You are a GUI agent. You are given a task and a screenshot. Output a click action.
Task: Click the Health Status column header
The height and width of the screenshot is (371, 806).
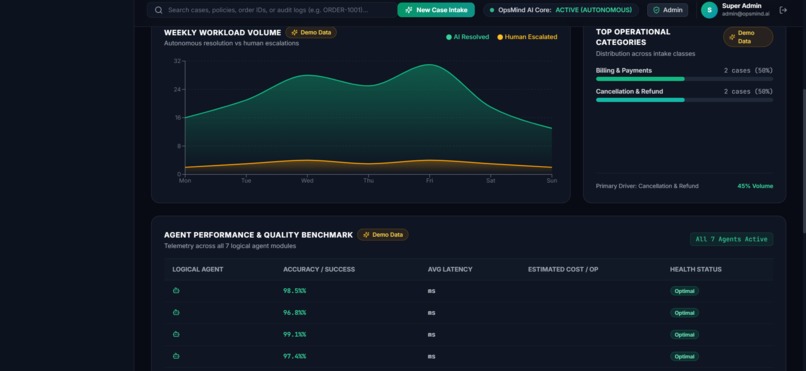(x=695, y=269)
